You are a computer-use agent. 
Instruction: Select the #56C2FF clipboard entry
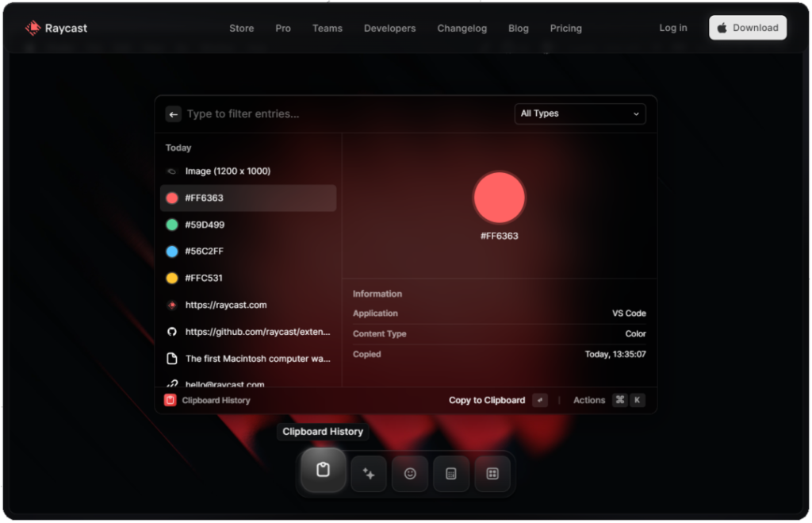tap(248, 252)
